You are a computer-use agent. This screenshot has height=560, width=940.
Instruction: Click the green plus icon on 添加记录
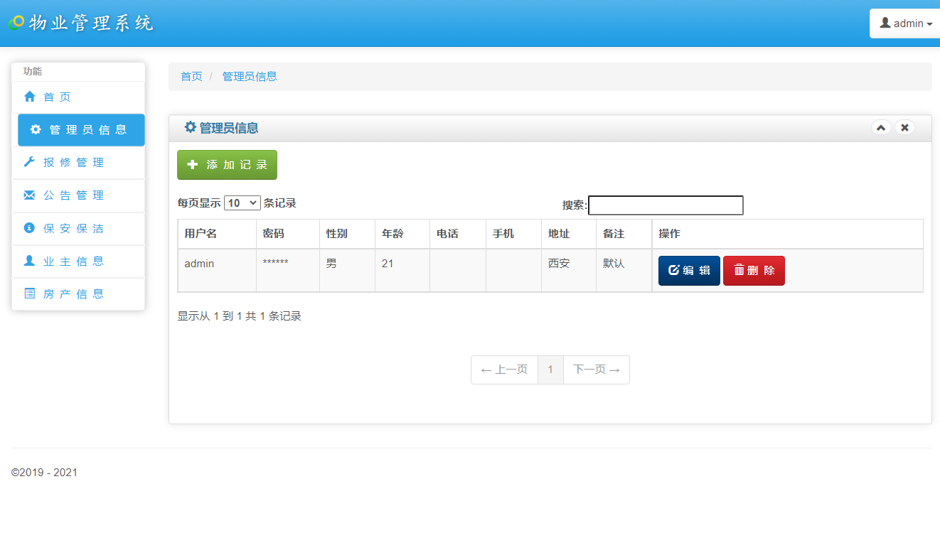191,164
